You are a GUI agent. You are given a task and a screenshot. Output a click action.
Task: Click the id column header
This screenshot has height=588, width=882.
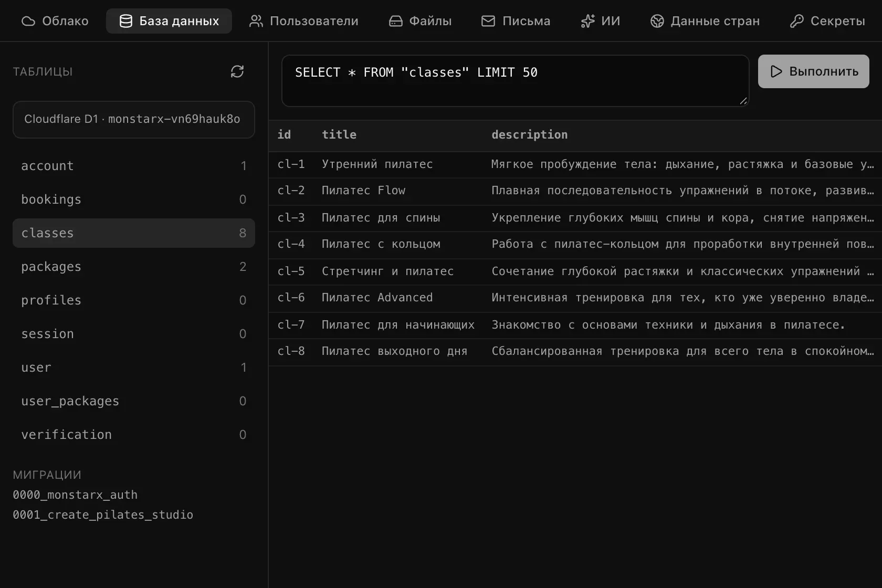tap(284, 135)
